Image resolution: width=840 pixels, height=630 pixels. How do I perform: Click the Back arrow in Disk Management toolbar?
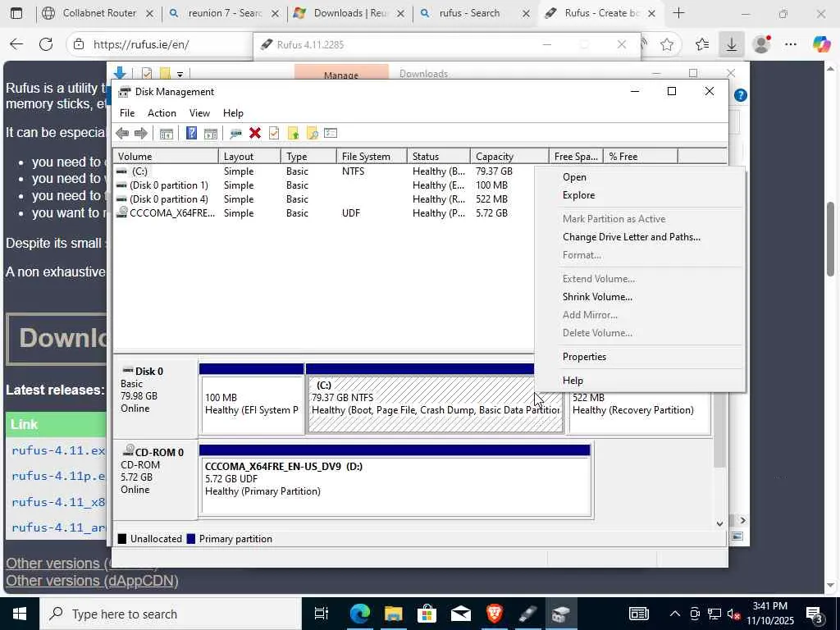[x=122, y=134]
